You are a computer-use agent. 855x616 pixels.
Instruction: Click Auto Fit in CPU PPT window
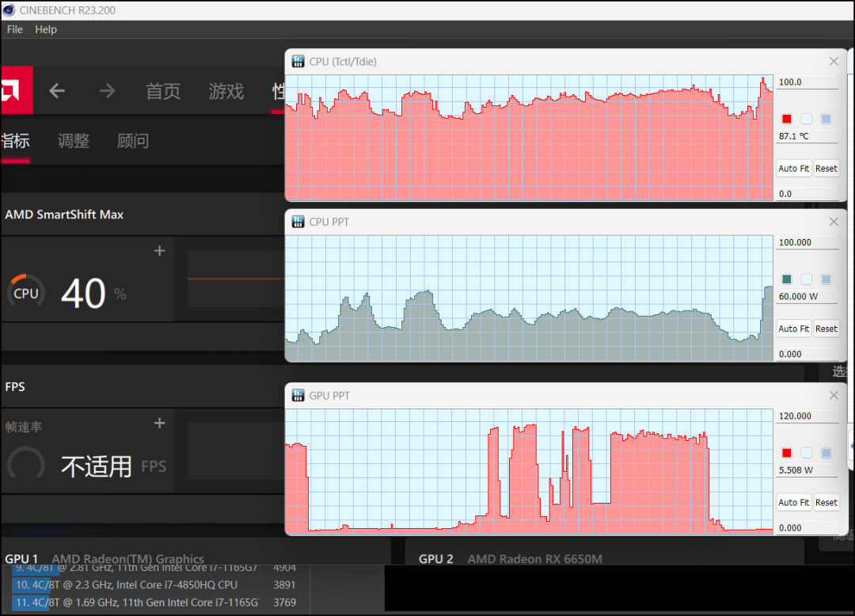tap(794, 329)
